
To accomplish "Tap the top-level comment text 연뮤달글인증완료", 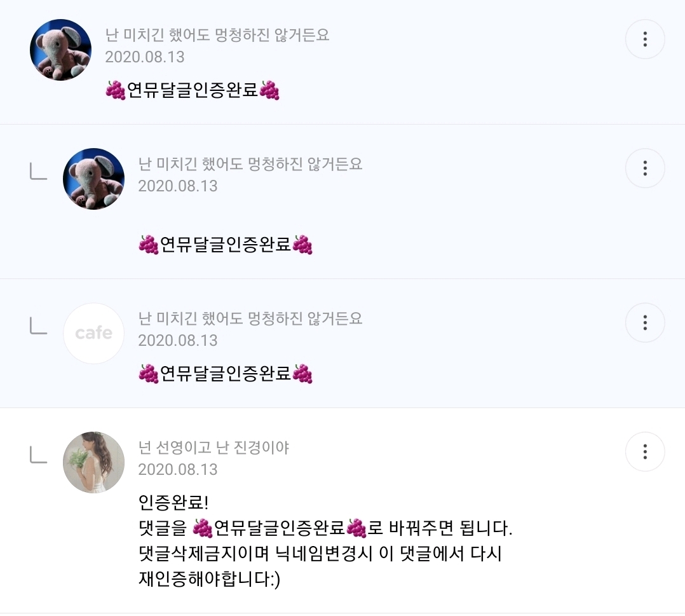I will [x=193, y=90].
